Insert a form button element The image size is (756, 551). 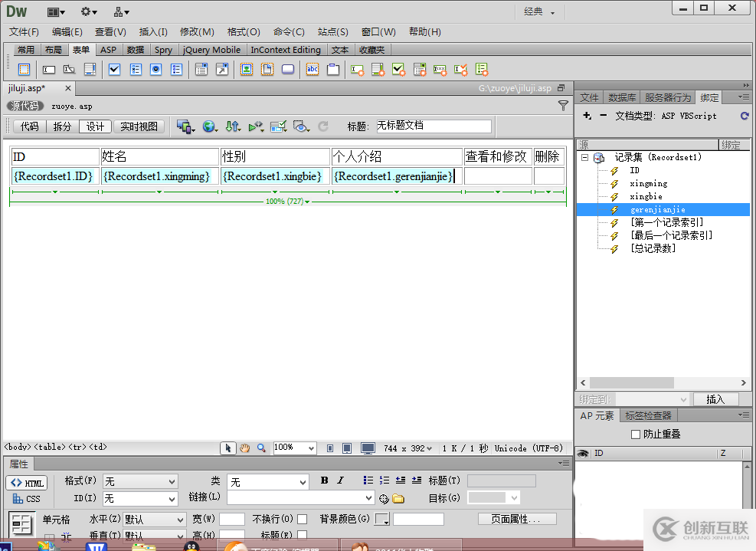(x=288, y=70)
